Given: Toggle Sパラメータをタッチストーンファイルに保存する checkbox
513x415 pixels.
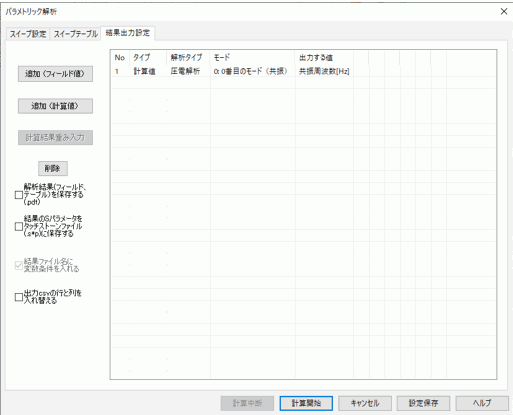Looking at the screenshot, I should tap(19, 227).
